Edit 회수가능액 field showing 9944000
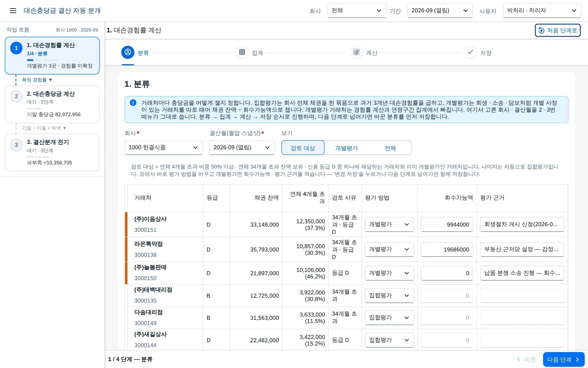The image size is (588, 368). pos(447,224)
